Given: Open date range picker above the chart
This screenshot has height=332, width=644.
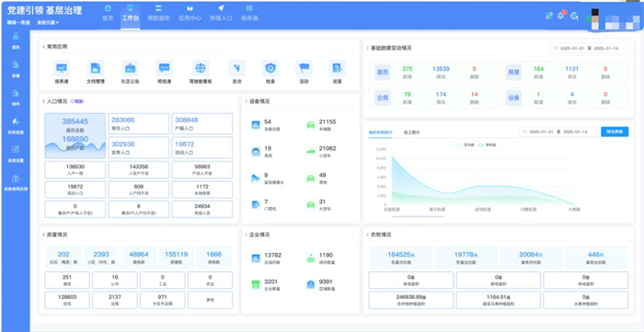Looking at the screenshot, I should coord(558,132).
